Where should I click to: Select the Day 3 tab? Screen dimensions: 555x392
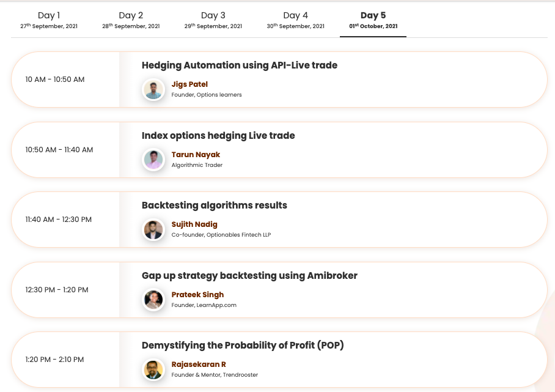213,20
